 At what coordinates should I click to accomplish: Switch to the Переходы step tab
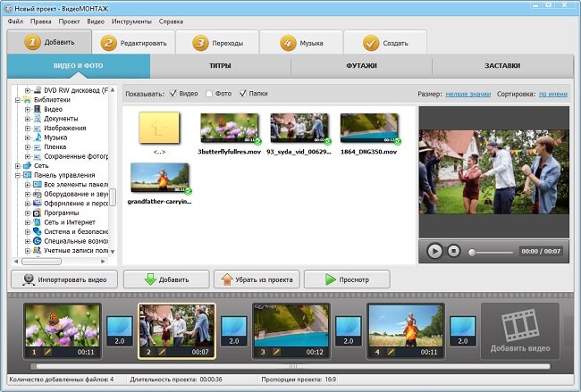coord(217,43)
